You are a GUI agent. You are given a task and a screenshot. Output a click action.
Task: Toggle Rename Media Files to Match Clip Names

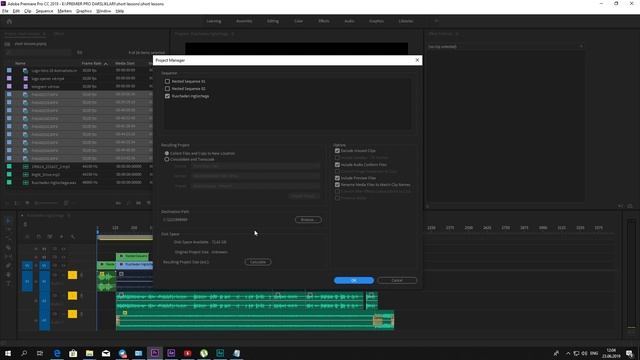tap(337, 184)
